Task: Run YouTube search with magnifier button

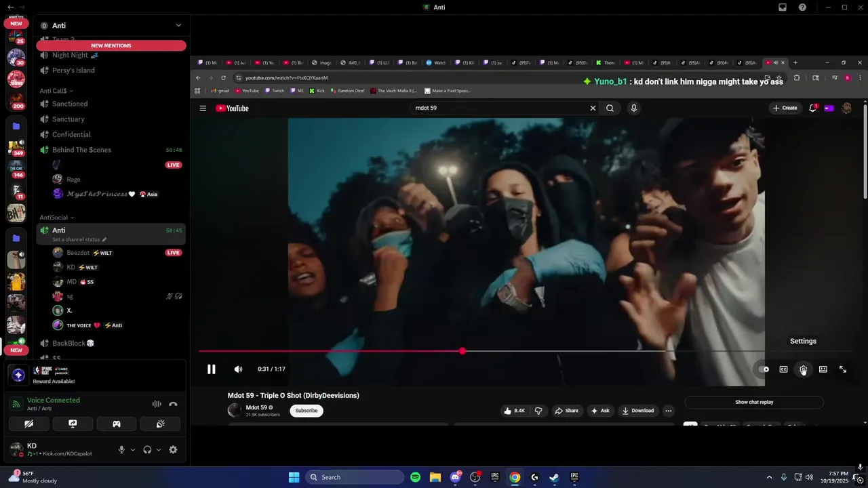Action: (x=610, y=108)
